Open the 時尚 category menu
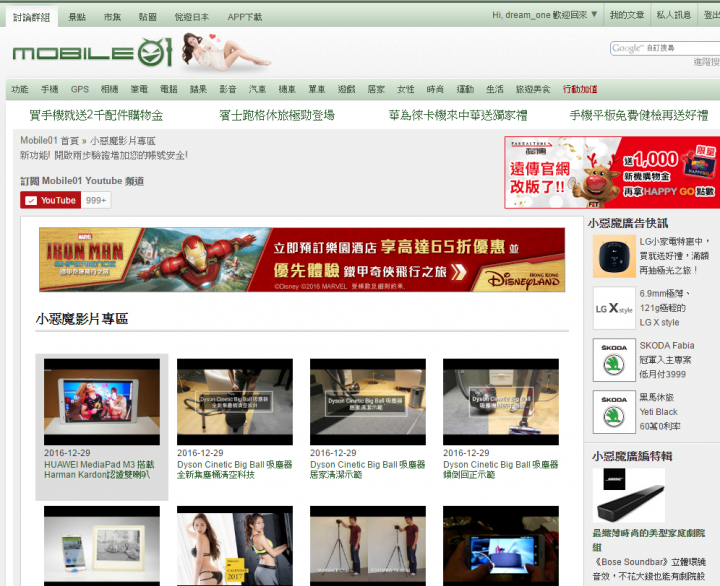This screenshot has width=720, height=586. (435, 89)
